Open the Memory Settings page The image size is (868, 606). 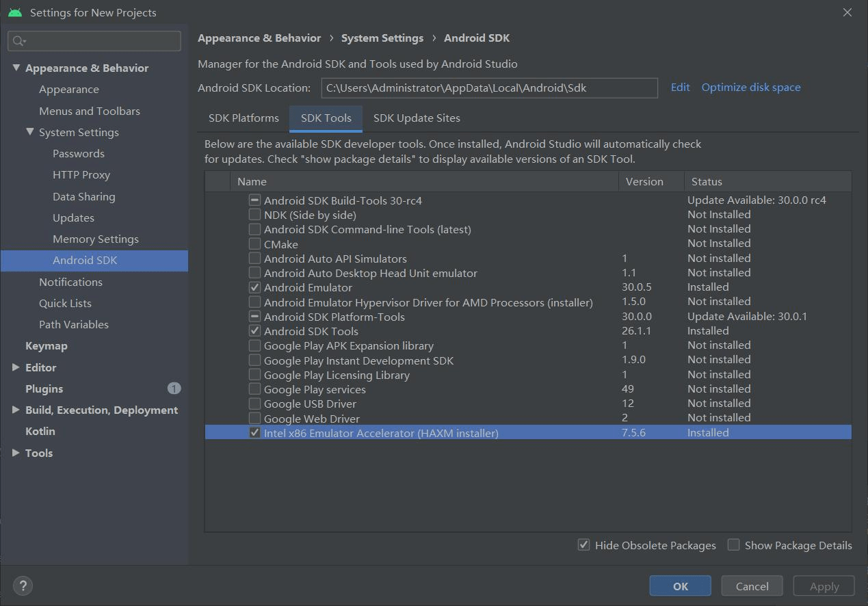95,239
